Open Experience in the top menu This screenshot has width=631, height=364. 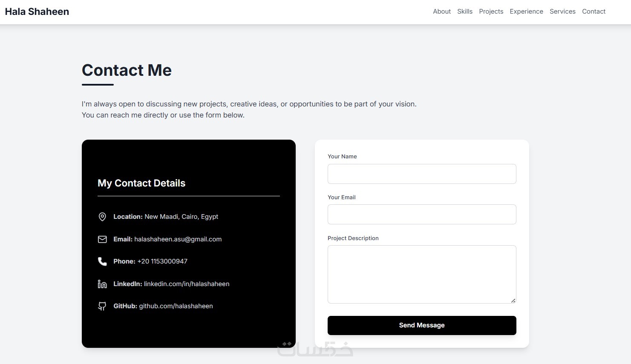point(526,11)
